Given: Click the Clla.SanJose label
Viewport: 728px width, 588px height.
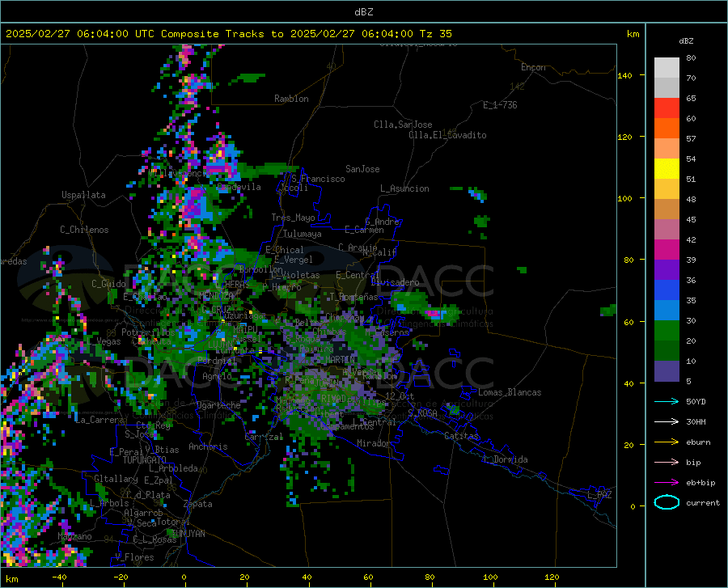Looking at the screenshot, I should [x=403, y=125].
